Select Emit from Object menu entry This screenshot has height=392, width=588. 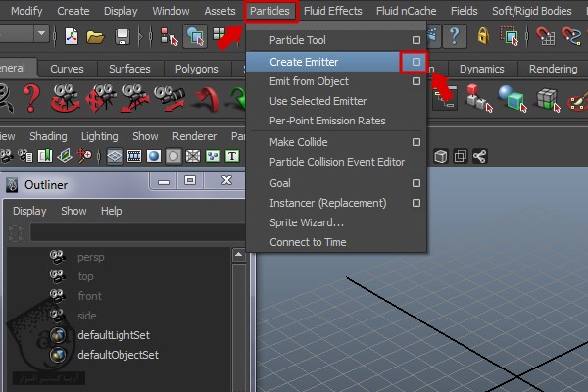[309, 81]
